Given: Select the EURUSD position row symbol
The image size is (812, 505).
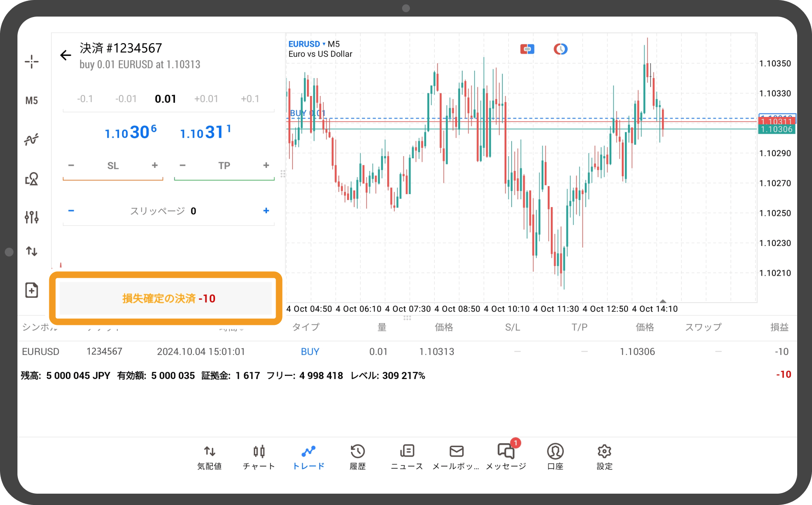Looking at the screenshot, I should point(41,351).
